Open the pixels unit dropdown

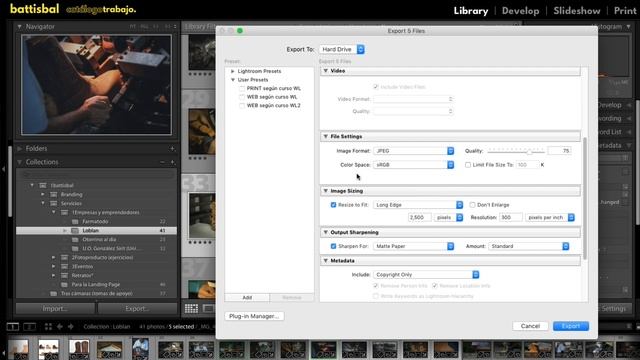(x=449, y=218)
